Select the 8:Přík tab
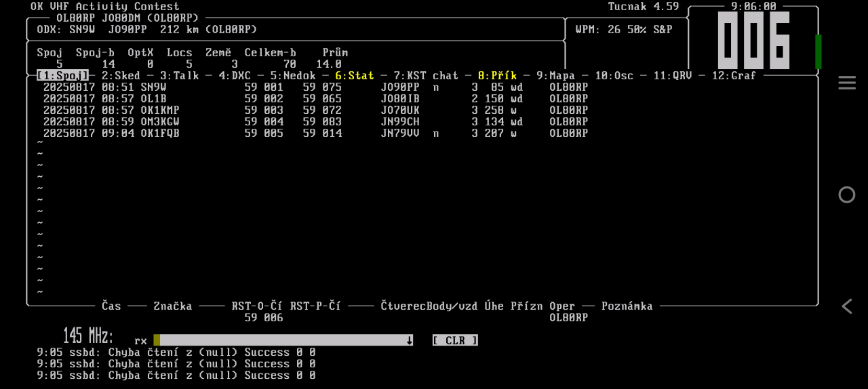The image size is (868, 389). (497, 76)
